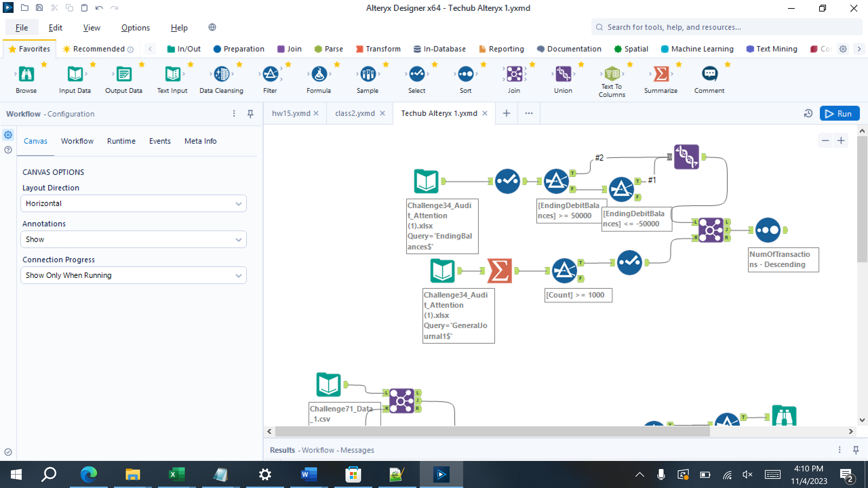The image size is (868, 488).
Task: Click the canvas horizontal scrollbar
Action: 492,431
